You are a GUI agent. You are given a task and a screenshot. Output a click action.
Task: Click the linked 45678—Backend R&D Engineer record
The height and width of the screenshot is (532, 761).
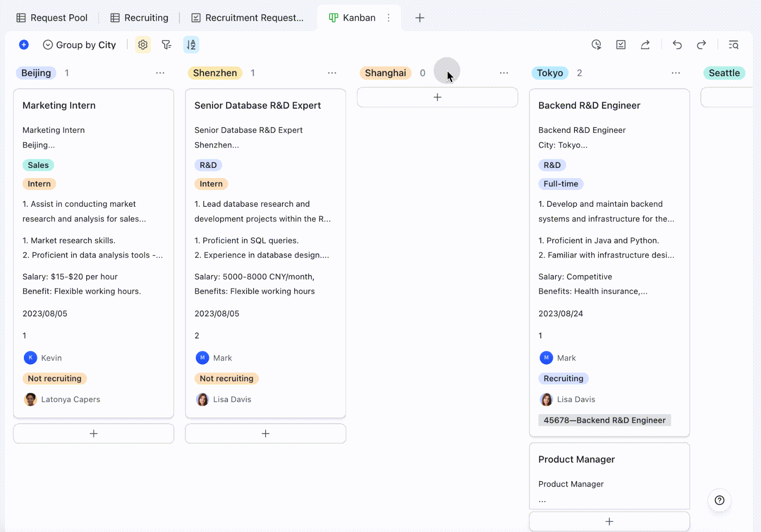click(x=604, y=420)
